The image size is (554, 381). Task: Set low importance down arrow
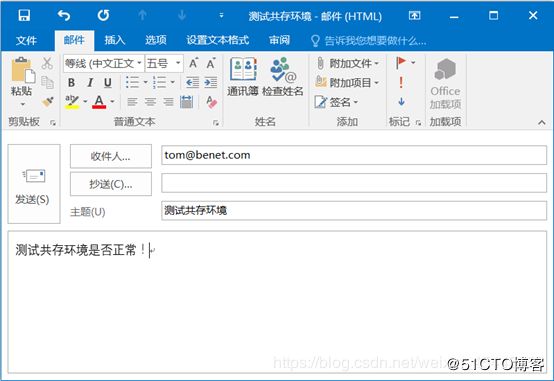(401, 102)
